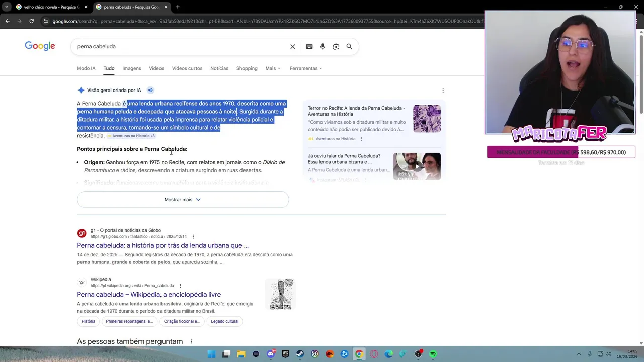The image size is (644, 362).
Task: Select the Imagens search tab
Action: tap(132, 68)
